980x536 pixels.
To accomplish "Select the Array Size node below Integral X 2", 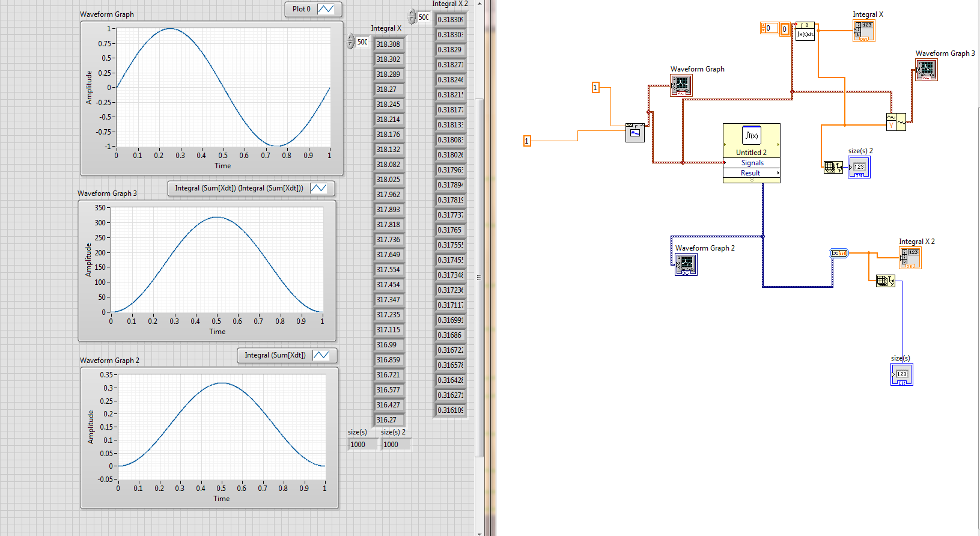I will click(x=886, y=281).
